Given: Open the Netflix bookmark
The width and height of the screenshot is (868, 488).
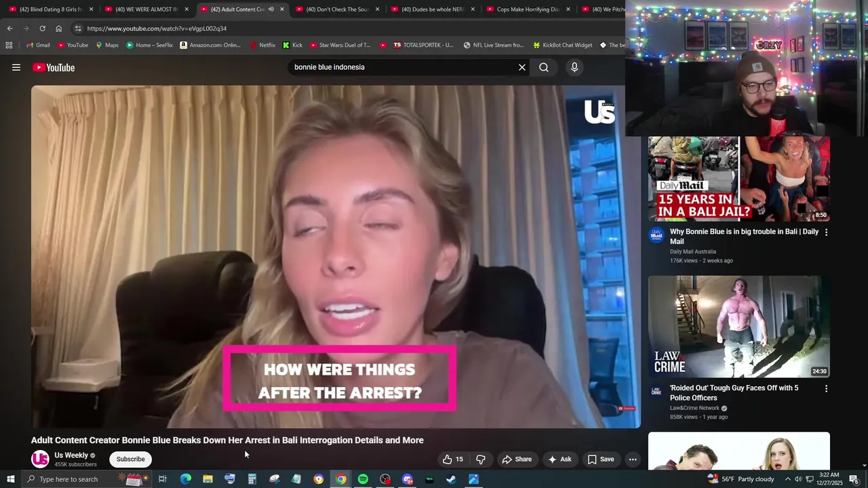Looking at the screenshot, I should point(262,45).
